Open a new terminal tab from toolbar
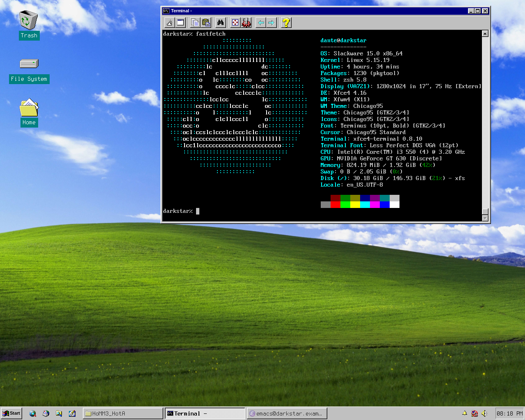The image size is (525, 420). tap(169, 23)
